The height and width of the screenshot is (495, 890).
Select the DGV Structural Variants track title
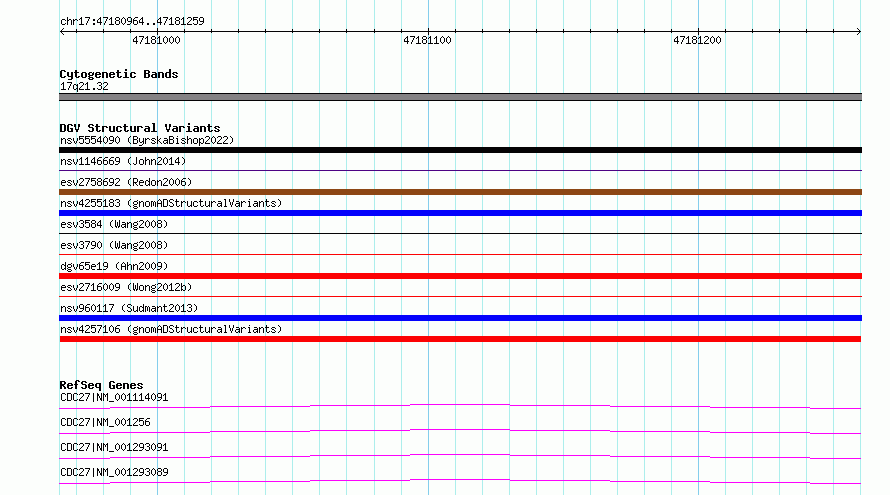[x=140, y=128]
